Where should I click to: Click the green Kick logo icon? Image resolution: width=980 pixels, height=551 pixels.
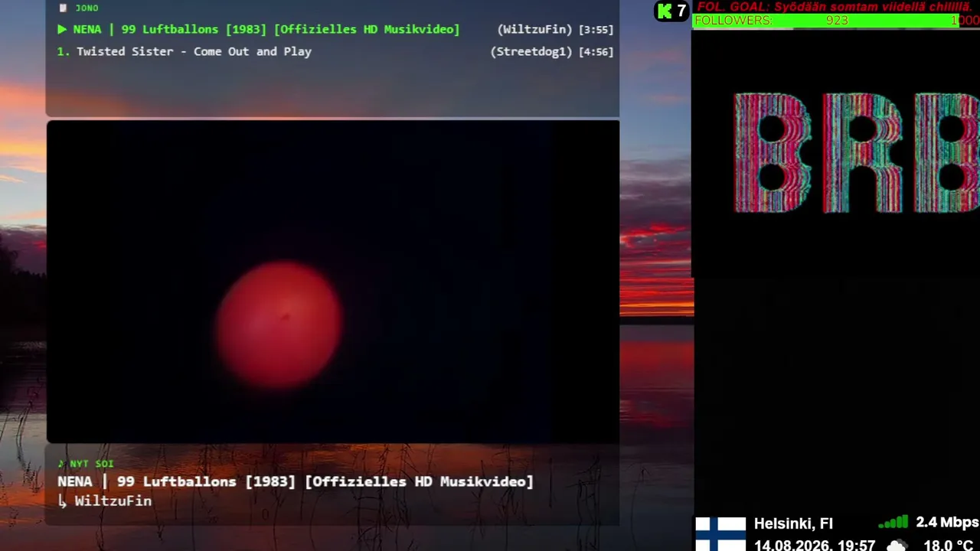click(665, 11)
